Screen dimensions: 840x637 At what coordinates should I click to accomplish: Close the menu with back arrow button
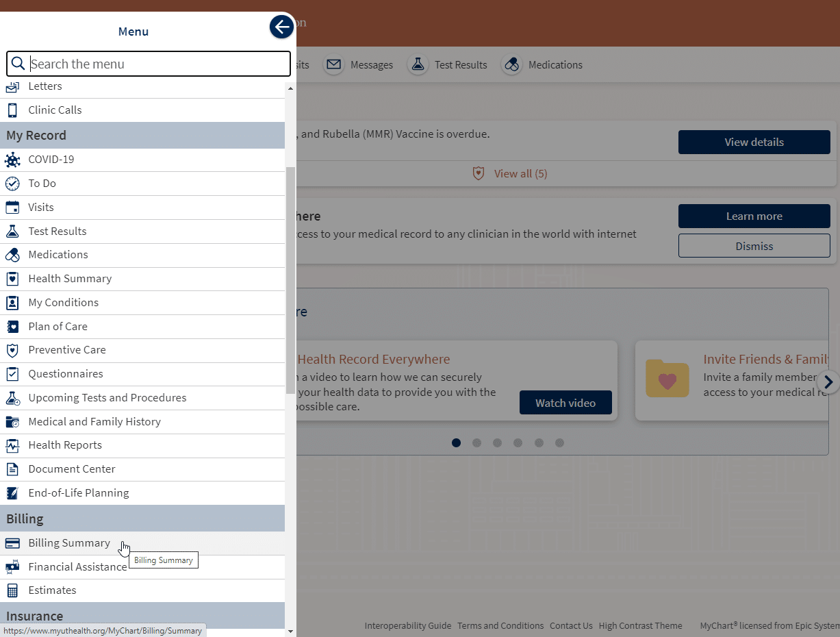(x=281, y=27)
